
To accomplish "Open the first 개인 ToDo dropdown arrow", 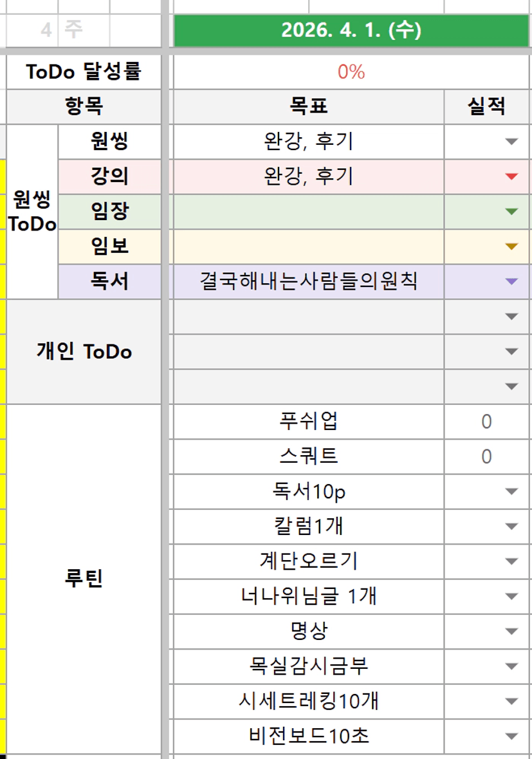I will 512,316.
